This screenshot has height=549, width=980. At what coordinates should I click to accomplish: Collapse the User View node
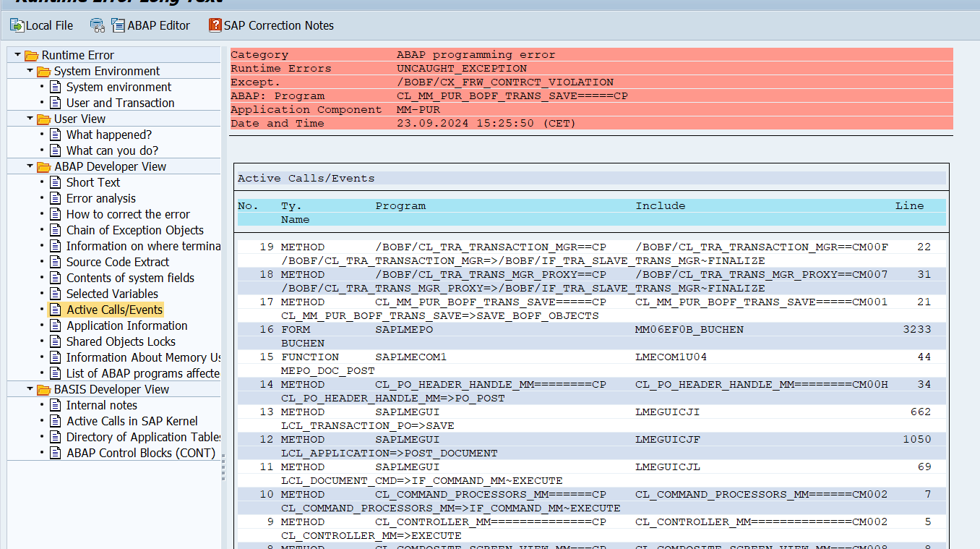tap(30, 119)
